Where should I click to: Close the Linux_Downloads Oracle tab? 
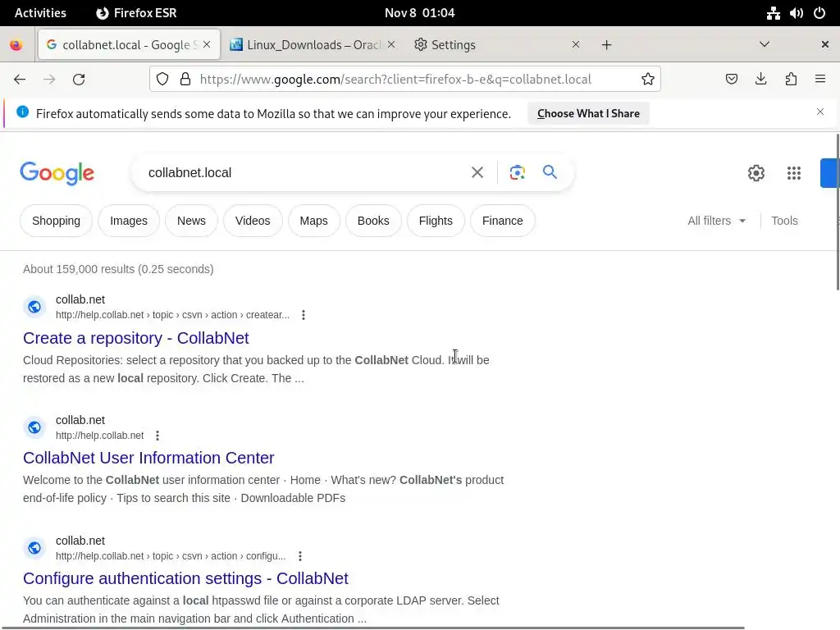tap(391, 44)
